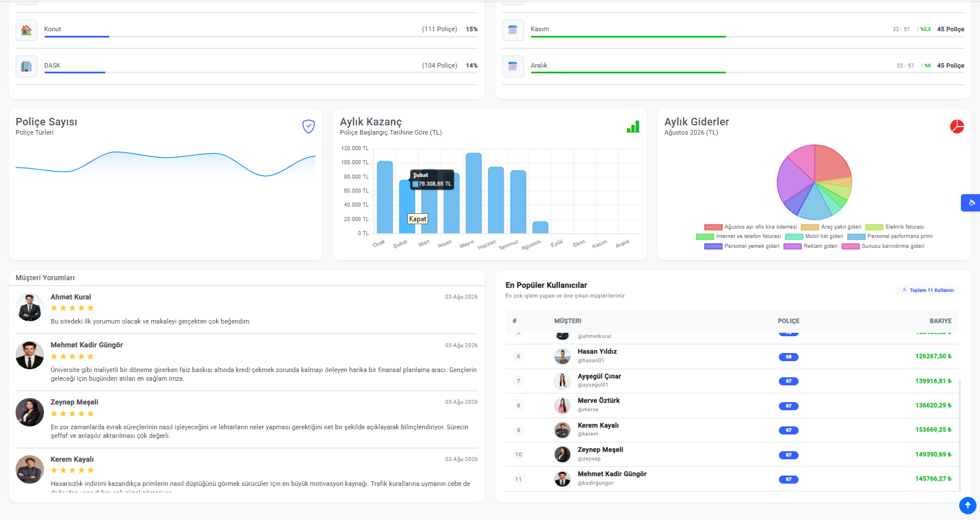Image resolution: width=980 pixels, height=520 pixels.
Task: Sort by MÜŞTERİ column header
Action: (x=568, y=321)
